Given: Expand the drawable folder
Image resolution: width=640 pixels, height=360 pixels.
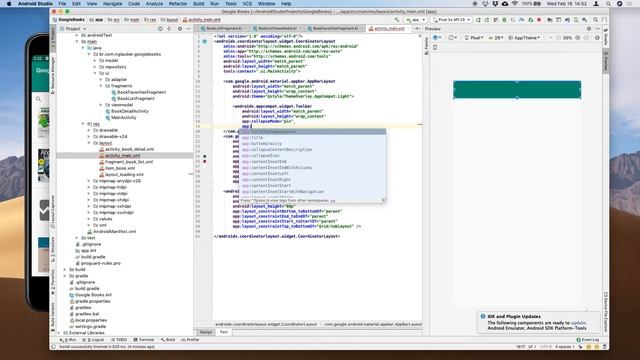Looking at the screenshot, I should [x=89, y=130].
